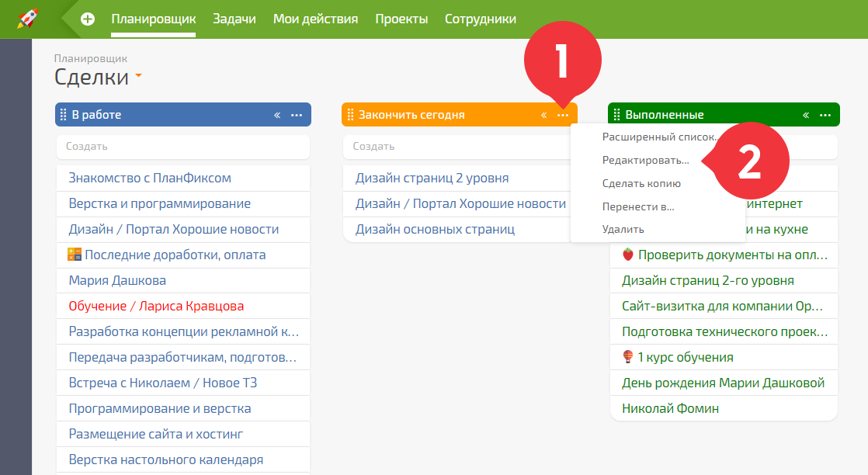Open task Подготовка технического проек…
Image resolution: width=868 pixels, height=475 pixels.
(724, 331)
